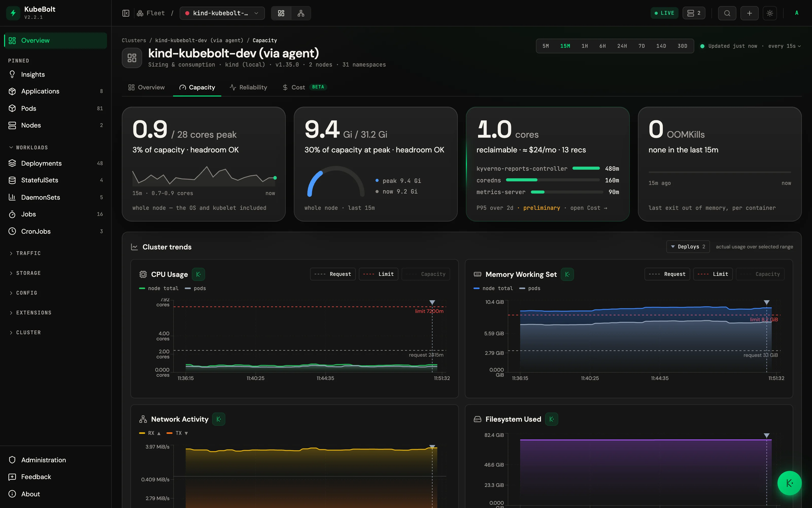812x508 pixels.
Task: Collapse the WORKLOADS section
Action: pos(28,148)
